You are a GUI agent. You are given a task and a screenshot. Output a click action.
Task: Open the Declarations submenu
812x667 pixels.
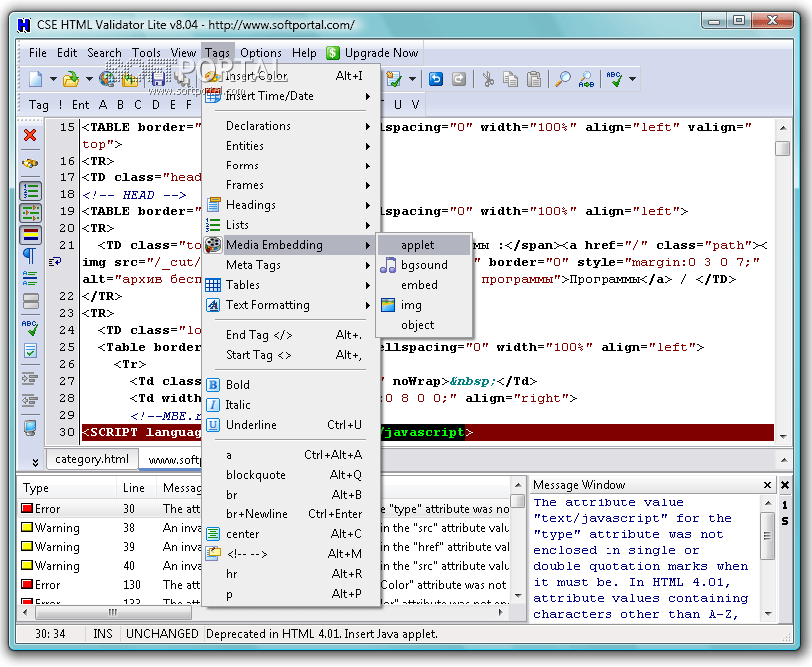pos(290,126)
